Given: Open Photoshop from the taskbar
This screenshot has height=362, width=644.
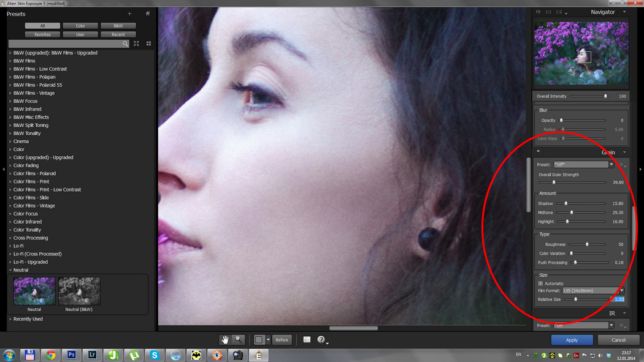Looking at the screenshot, I should [x=72, y=355].
